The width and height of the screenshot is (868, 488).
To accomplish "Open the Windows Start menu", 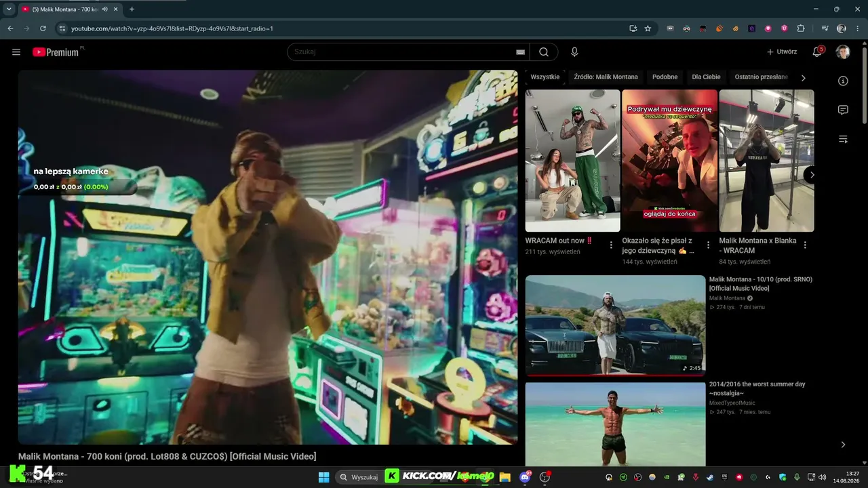I will click(x=323, y=477).
